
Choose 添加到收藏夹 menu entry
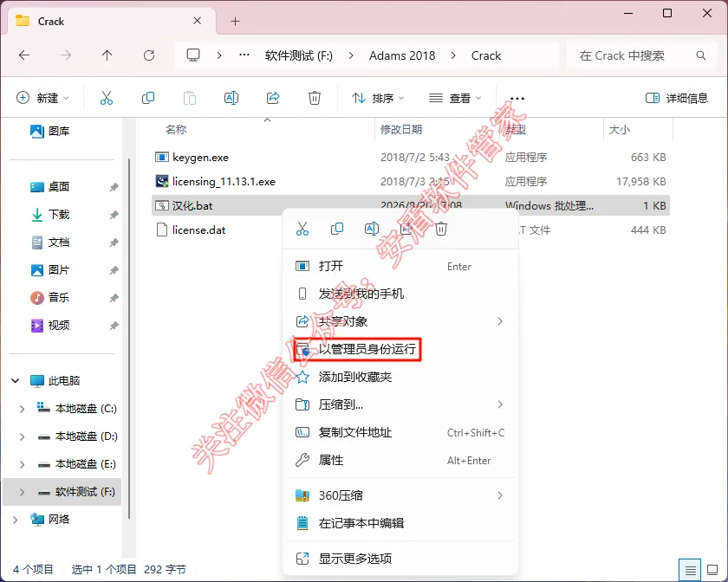[x=400, y=377]
